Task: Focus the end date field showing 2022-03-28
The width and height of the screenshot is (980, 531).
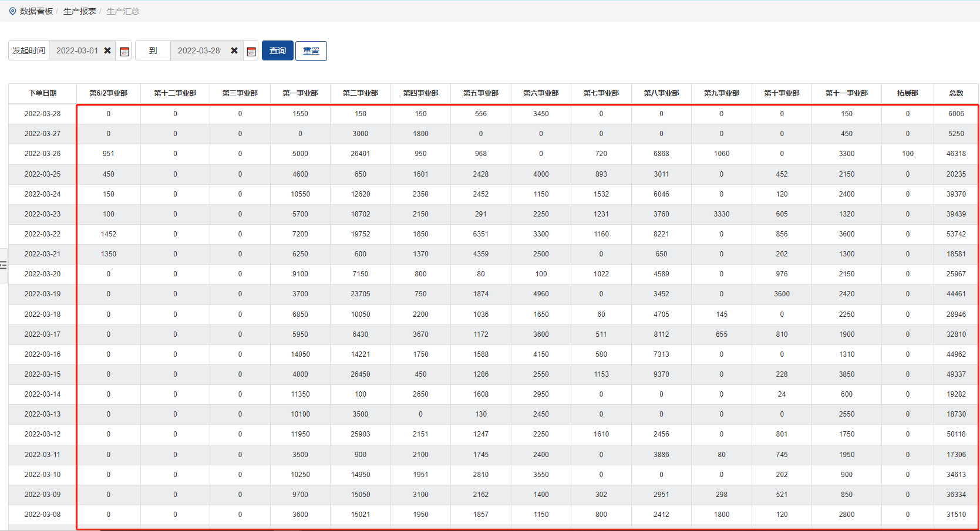Action: pos(198,50)
